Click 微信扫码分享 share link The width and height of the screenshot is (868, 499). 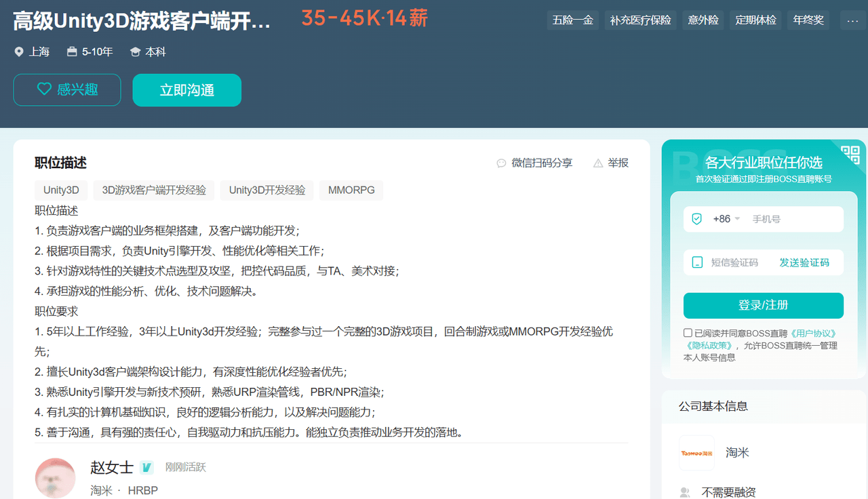pyautogui.click(x=534, y=163)
